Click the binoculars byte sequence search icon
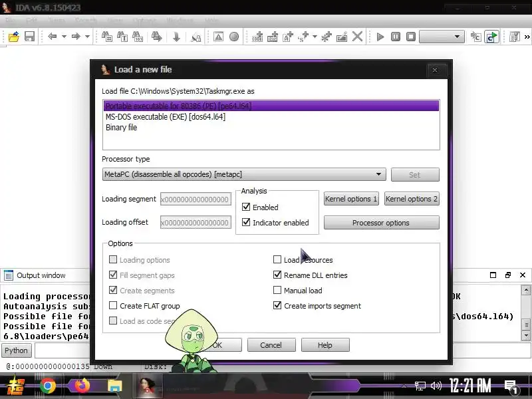 pyautogui.click(x=138, y=37)
